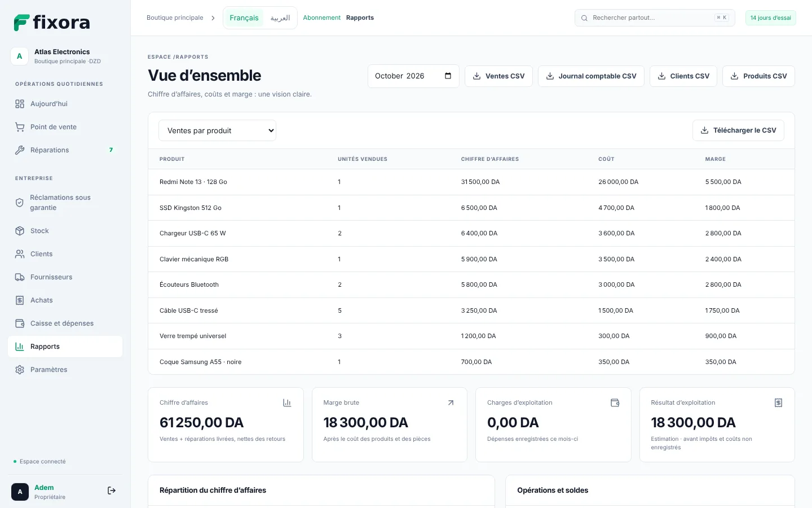Image resolution: width=812 pixels, height=508 pixels.
Task: Open Réclamations sous garantie shield icon
Action: pos(20,203)
